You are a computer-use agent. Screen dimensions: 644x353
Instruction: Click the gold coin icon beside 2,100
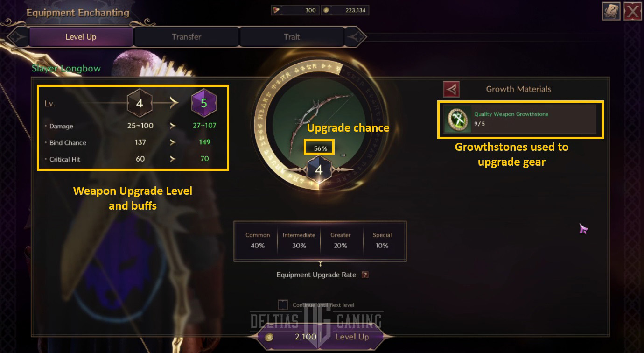coord(269,337)
